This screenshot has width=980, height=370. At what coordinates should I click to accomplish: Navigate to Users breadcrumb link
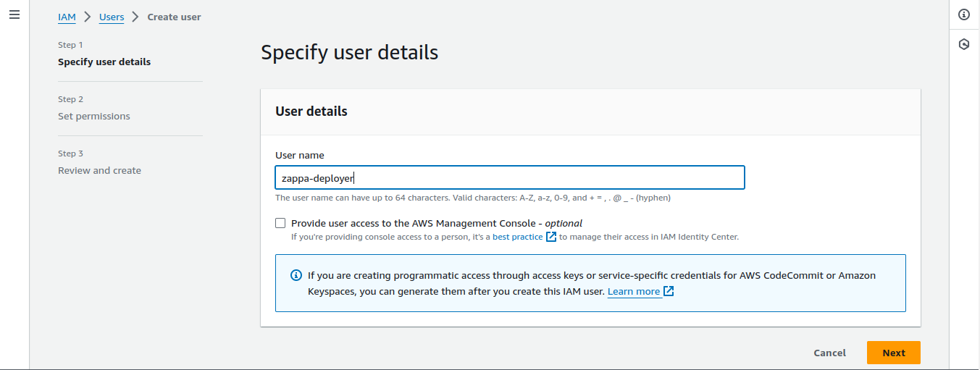[112, 17]
